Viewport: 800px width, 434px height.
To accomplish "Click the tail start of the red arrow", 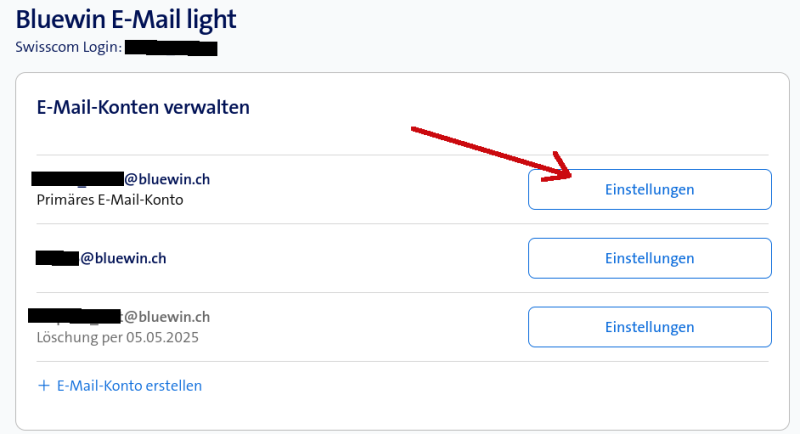I will [413, 130].
